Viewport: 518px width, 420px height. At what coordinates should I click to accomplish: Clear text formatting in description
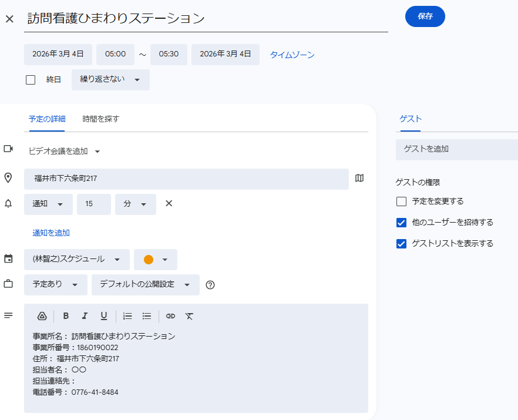(189, 316)
